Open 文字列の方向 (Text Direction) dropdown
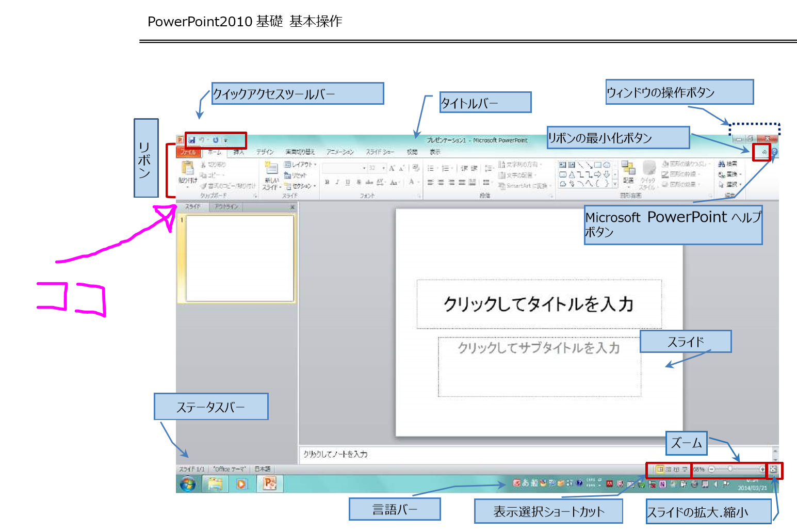 (521, 165)
